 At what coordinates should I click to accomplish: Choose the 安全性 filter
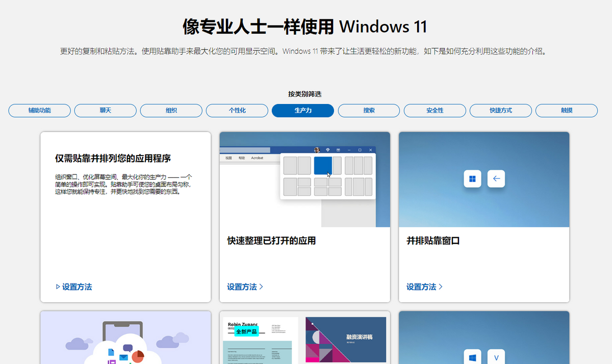point(435,111)
